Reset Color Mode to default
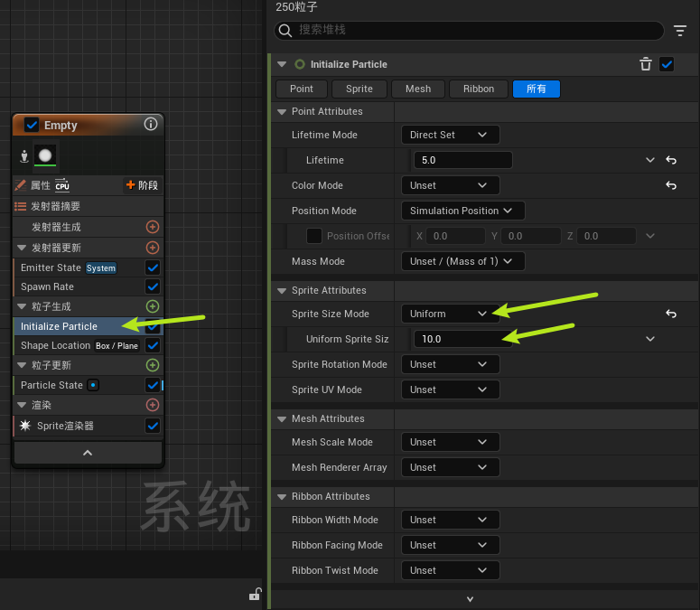 pos(671,185)
